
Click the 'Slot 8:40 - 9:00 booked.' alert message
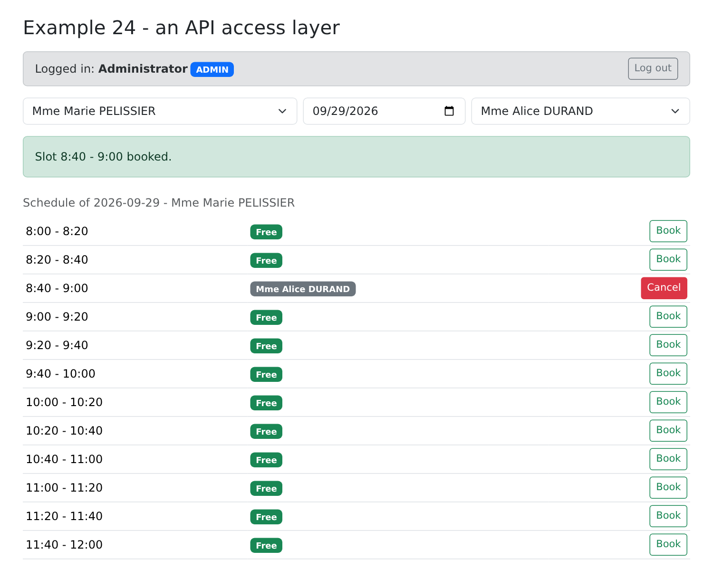point(356,157)
